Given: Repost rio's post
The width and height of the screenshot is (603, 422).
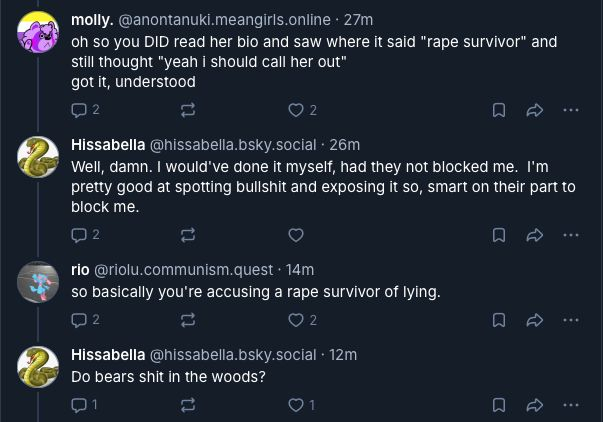Looking at the screenshot, I should point(187,320).
